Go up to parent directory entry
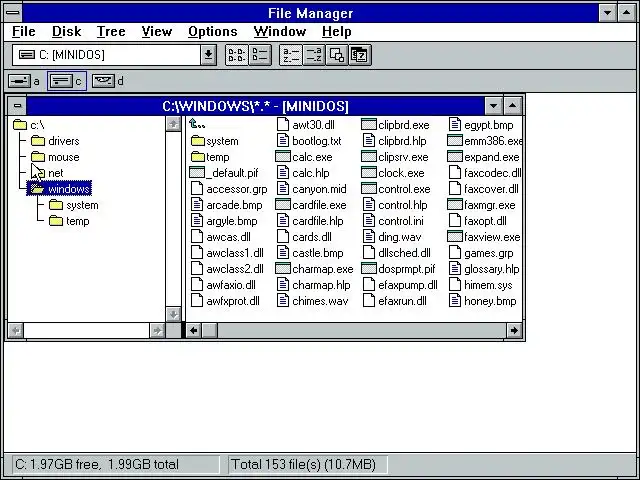This screenshot has width=640, height=480. point(197,124)
